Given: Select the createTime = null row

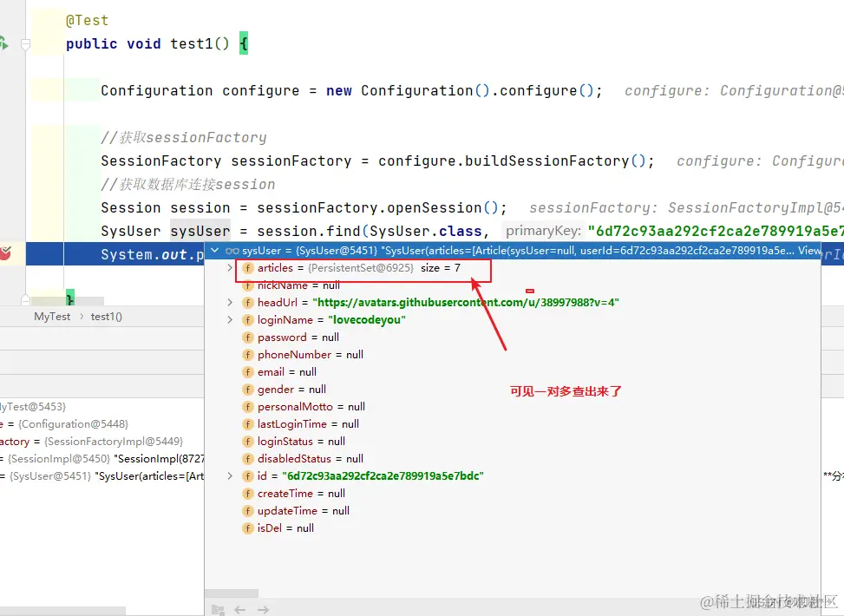Looking at the screenshot, I should pyautogui.click(x=513, y=493).
